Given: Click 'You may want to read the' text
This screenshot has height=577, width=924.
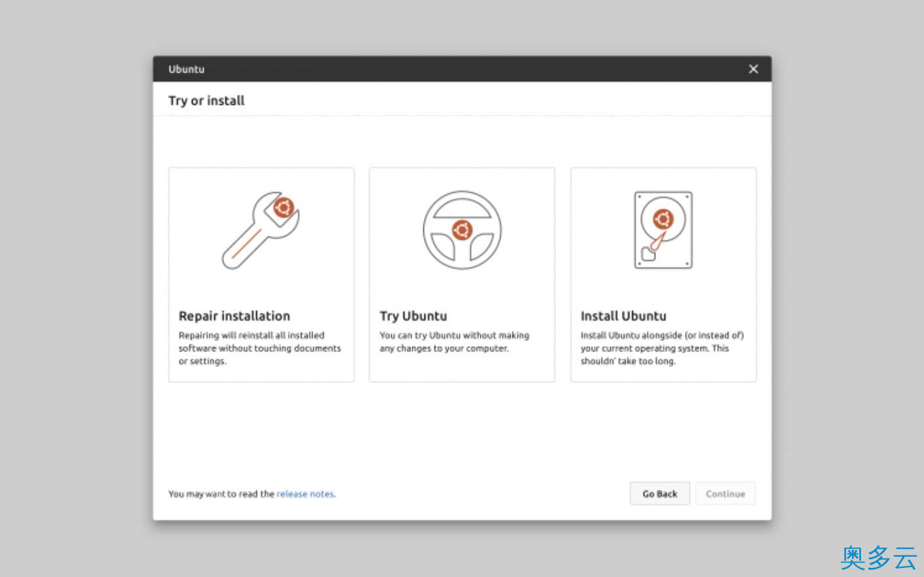Looking at the screenshot, I should [221, 494].
